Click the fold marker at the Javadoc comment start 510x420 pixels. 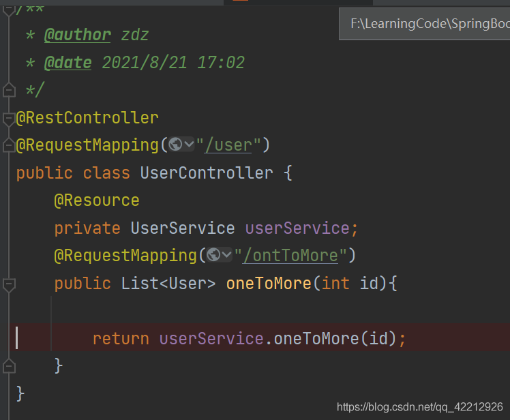pos(9,8)
